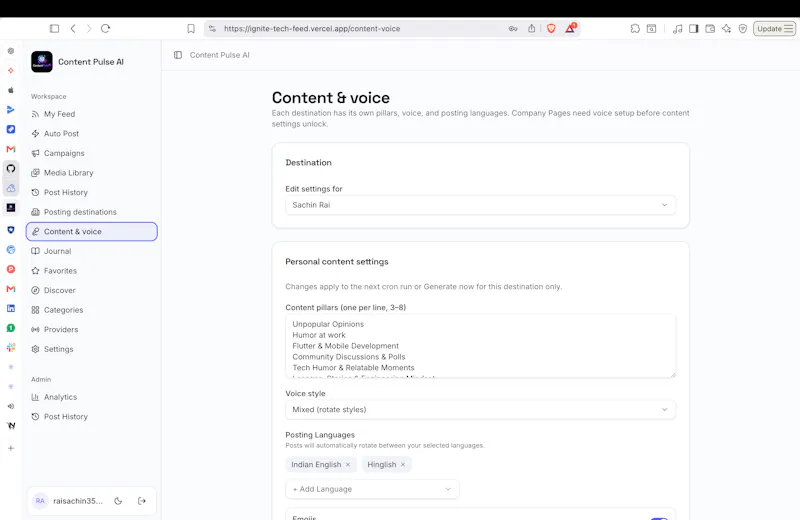800x520 pixels.
Task: Select Content & voice sidebar item
Action: pos(92,232)
